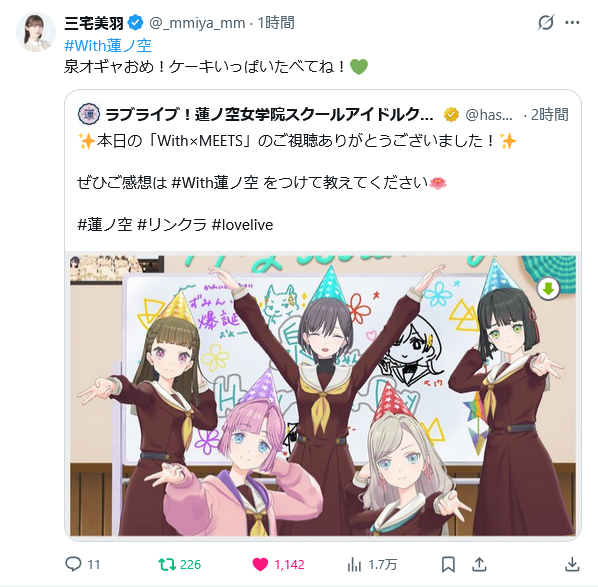Open the 三宅美羽 display name link

click(x=94, y=23)
